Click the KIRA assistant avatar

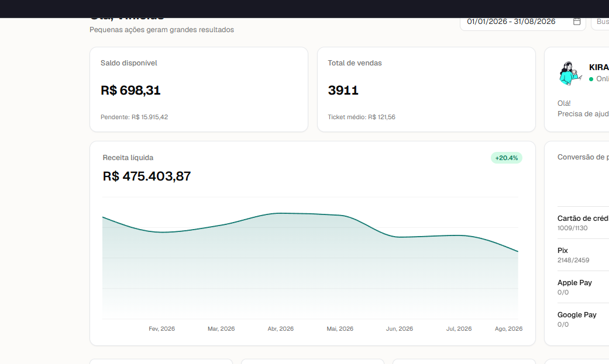point(570,74)
